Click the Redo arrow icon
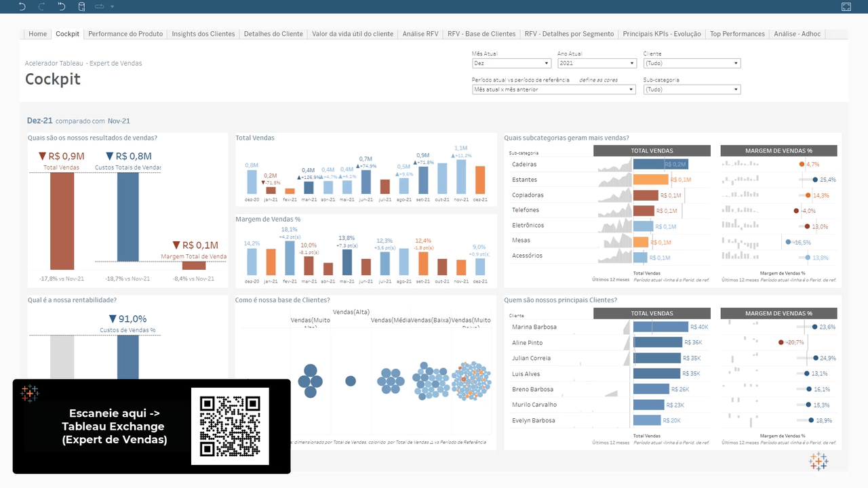The height and width of the screenshot is (488, 868). [x=41, y=7]
